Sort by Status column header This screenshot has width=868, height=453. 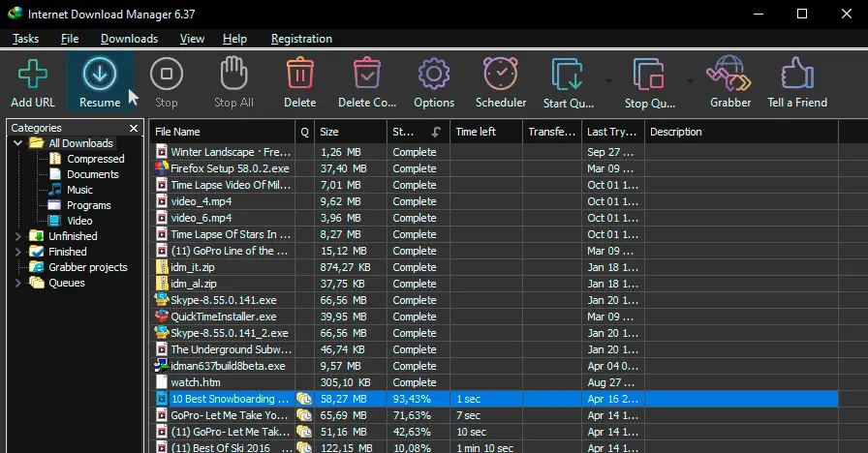(418, 132)
